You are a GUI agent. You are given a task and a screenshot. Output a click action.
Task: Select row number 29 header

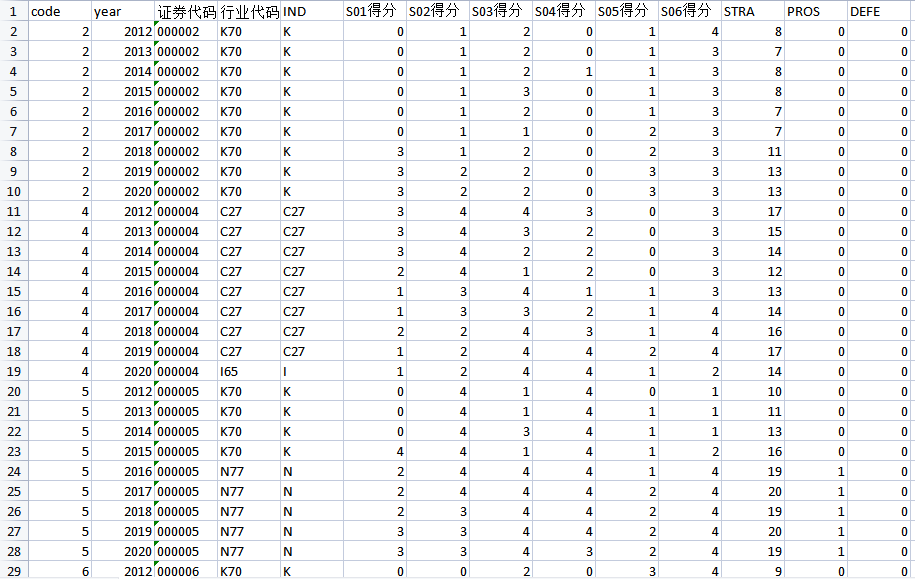[13, 571]
